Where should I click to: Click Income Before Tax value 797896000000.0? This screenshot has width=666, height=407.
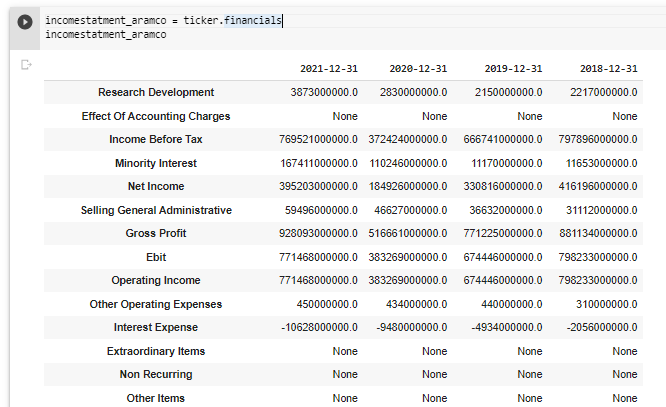598,139
